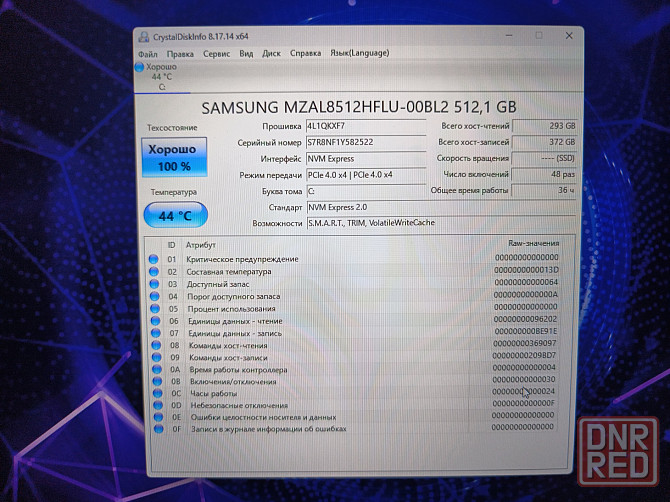Select the Процент использования attribute text
The image size is (670, 502).
(x=232, y=309)
